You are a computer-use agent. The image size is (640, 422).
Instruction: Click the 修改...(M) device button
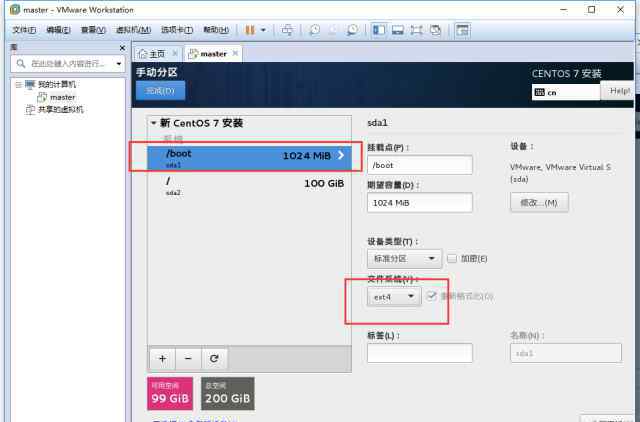pyautogui.click(x=539, y=202)
